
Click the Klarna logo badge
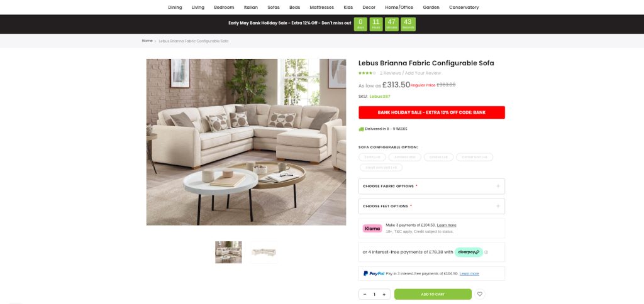[372, 229]
